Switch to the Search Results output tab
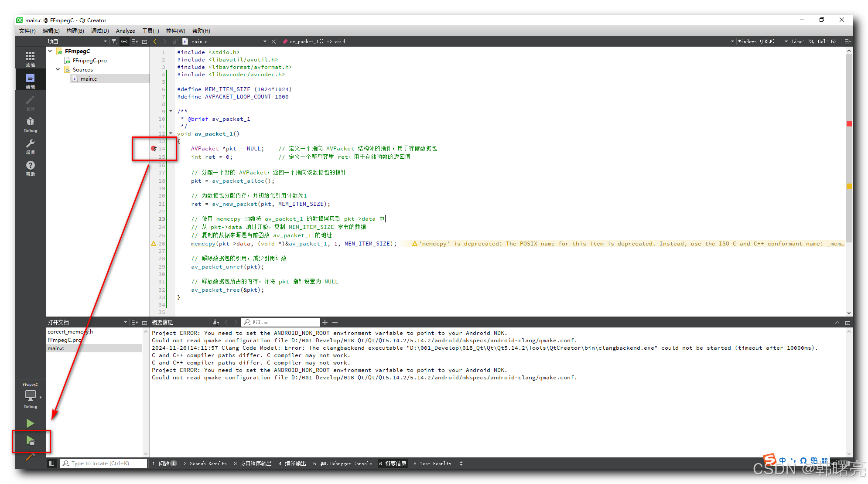This screenshot has width=868, height=484. click(x=205, y=464)
